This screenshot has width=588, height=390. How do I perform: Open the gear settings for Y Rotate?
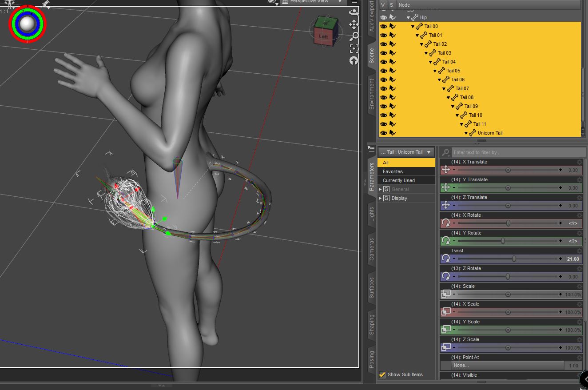pos(579,233)
